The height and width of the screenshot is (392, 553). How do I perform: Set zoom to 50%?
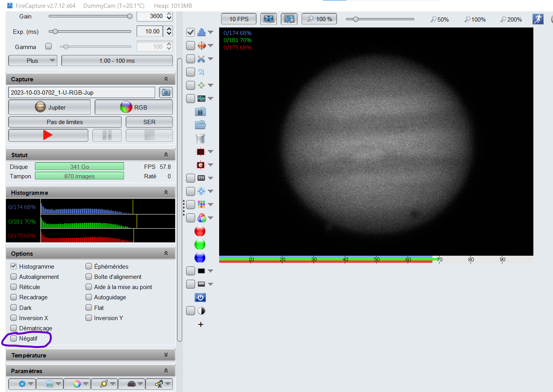[x=439, y=19]
